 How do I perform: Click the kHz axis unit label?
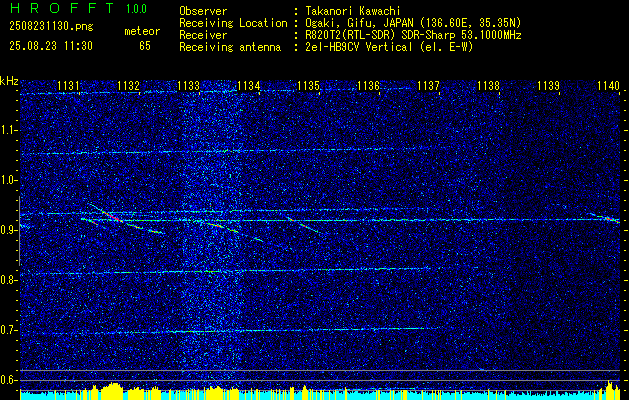[x=9, y=82]
